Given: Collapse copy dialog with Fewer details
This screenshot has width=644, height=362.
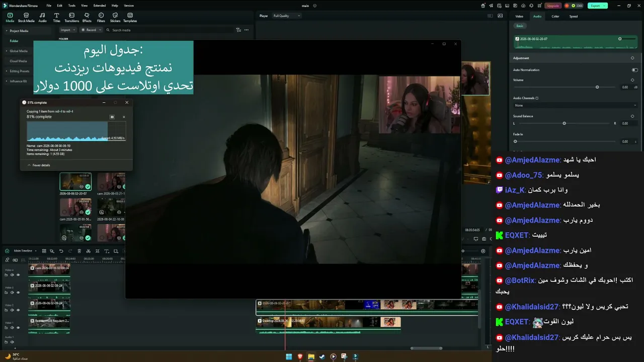Looking at the screenshot, I should coord(39,165).
